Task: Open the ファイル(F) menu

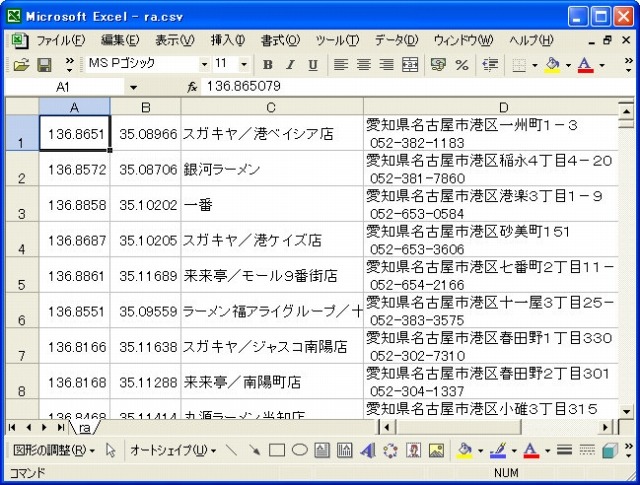Action: [x=60, y=40]
